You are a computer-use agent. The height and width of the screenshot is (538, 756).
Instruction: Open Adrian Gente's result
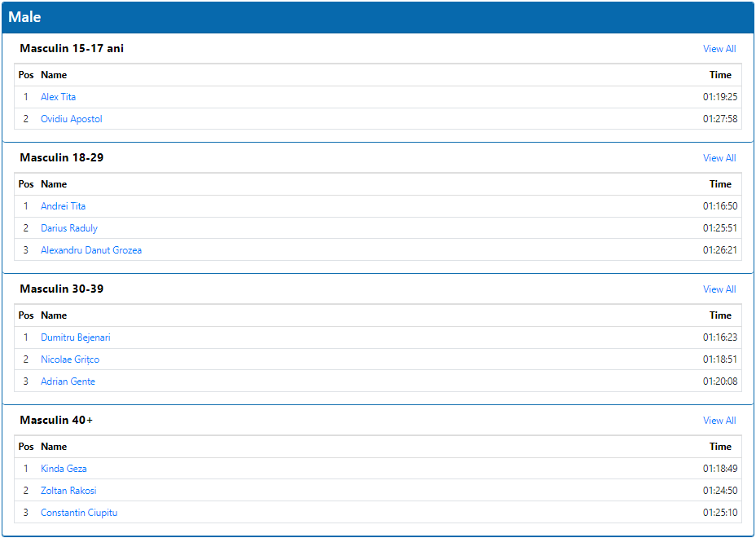68,381
